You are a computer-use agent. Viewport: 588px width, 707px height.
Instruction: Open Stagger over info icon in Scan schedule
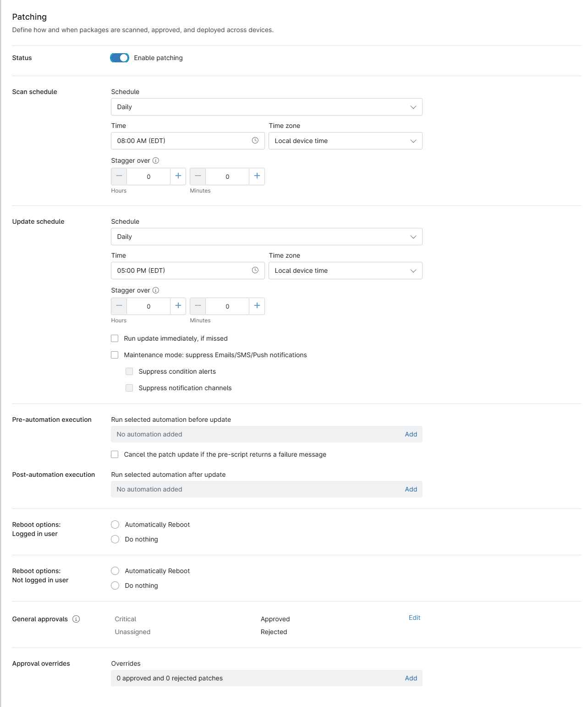(156, 160)
